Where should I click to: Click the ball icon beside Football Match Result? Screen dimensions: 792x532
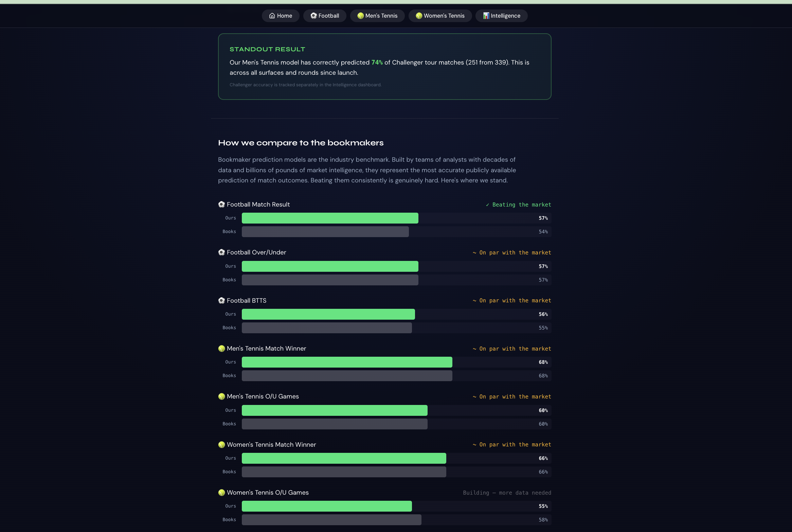221,205
